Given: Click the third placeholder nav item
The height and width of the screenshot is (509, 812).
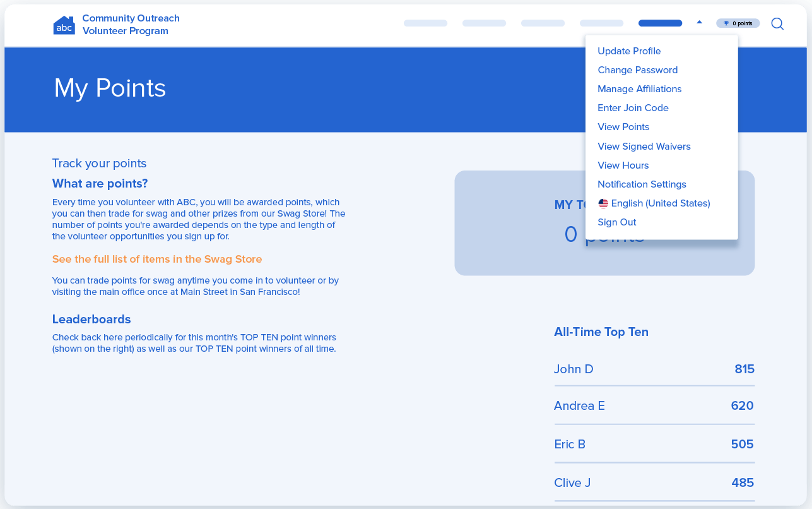Looking at the screenshot, I should coord(543,23).
